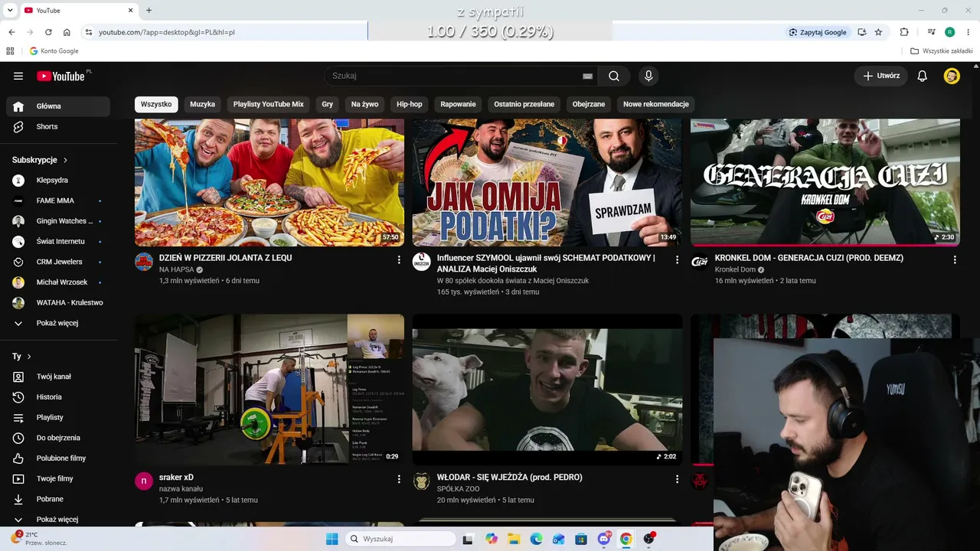Open Do obejrzenia watch later list
The height and width of the screenshot is (551, 980).
coord(58,438)
